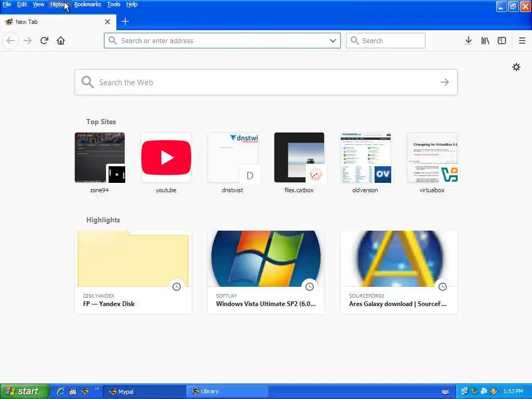Open FP — Yandex Disk highlight
The image size is (532, 399).
click(133, 272)
